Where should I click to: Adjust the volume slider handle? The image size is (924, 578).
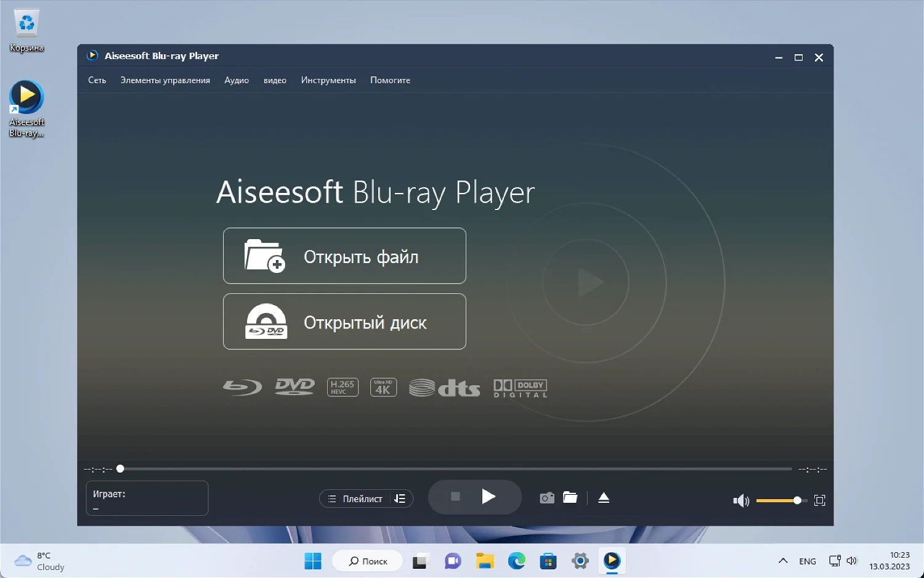(798, 500)
